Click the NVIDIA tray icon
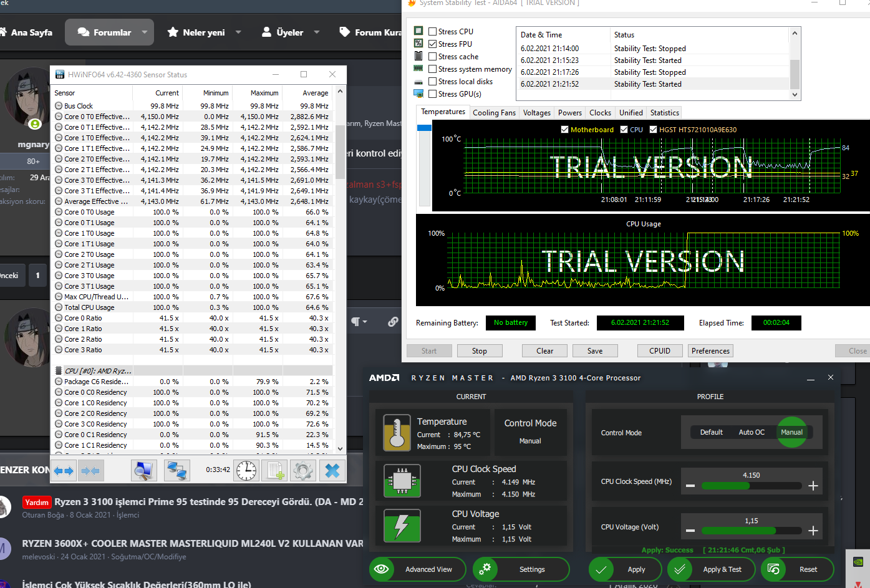Viewport: 870px width, 588px height. [x=858, y=561]
